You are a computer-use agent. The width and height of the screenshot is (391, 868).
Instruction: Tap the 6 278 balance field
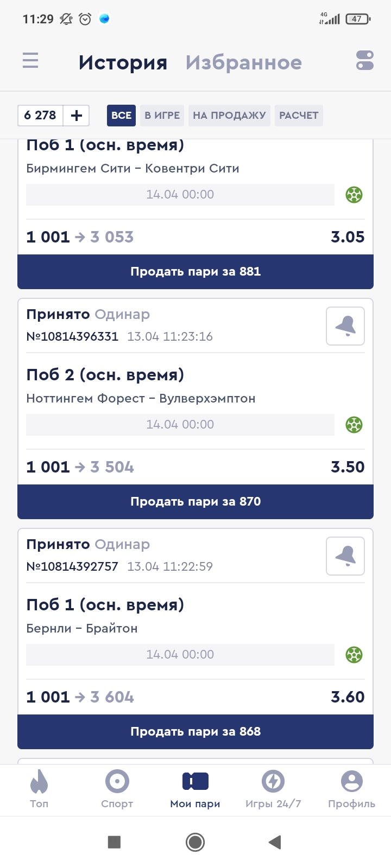[x=41, y=115]
